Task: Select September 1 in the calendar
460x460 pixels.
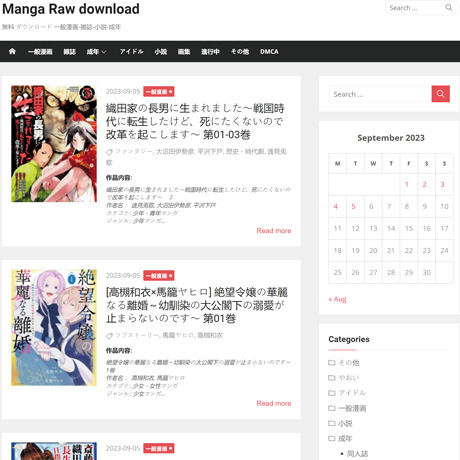Action: [407, 184]
